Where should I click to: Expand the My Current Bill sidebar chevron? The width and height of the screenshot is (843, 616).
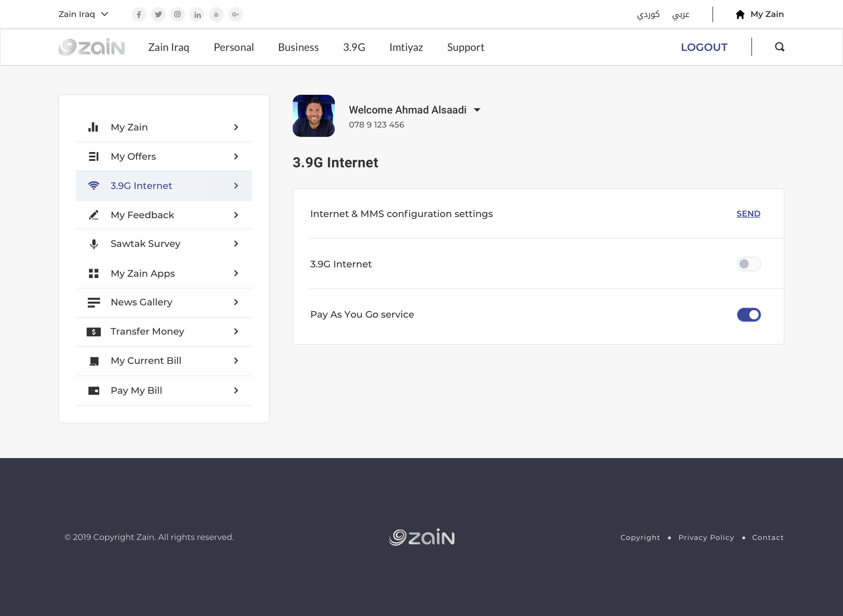[236, 361]
